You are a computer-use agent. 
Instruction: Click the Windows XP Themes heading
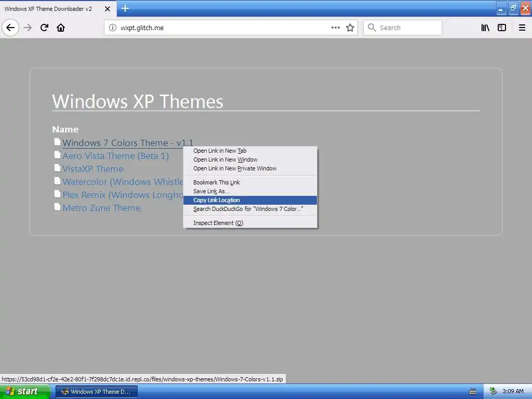click(137, 101)
